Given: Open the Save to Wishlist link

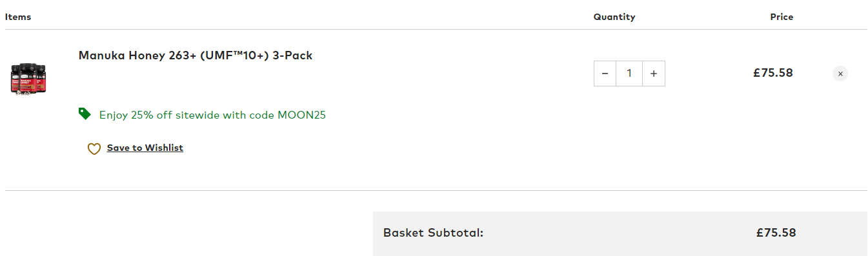Looking at the screenshot, I should tap(145, 148).
